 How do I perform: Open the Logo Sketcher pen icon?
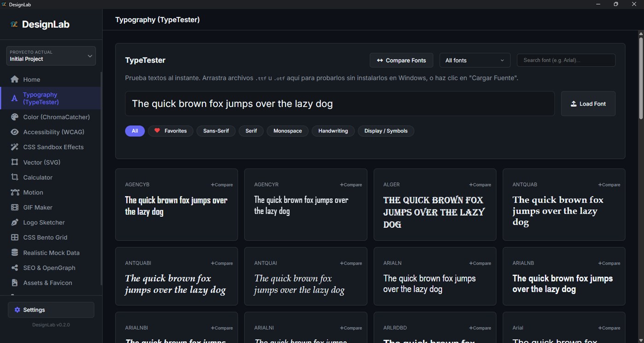pyautogui.click(x=15, y=222)
